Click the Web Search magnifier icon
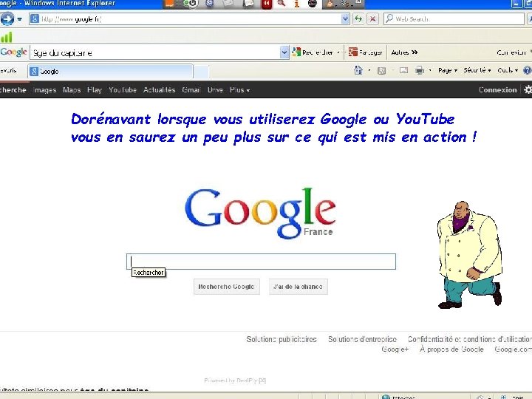The image size is (532, 399). pos(389,18)
